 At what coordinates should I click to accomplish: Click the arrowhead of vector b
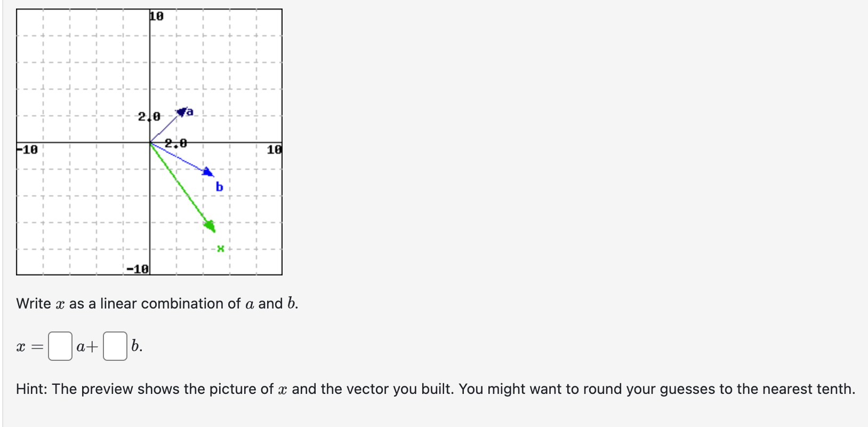208,172
